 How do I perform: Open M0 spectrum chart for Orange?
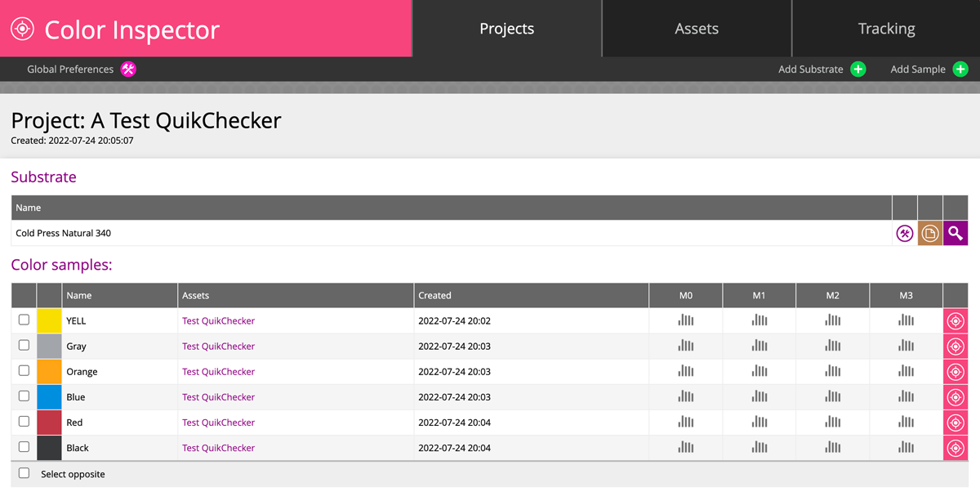[686, 371]
